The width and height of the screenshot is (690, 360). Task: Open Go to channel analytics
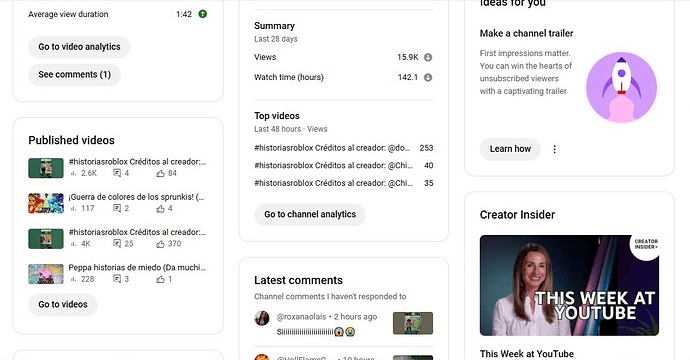click(310, 214)
